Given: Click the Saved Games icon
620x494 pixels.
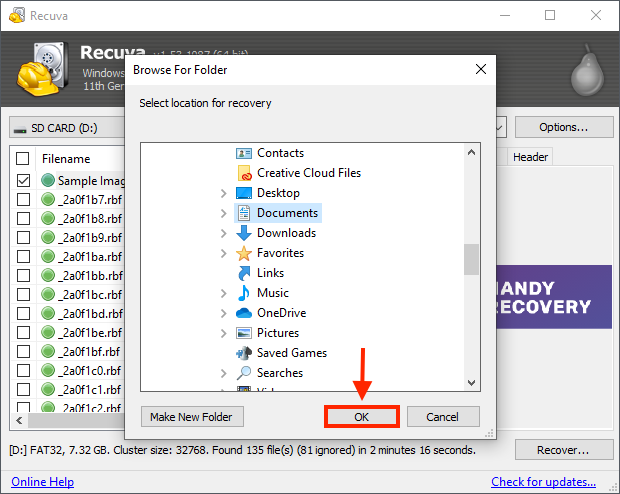Looking at the screenshot, I should pyautogui.click(x=244, y=353).
